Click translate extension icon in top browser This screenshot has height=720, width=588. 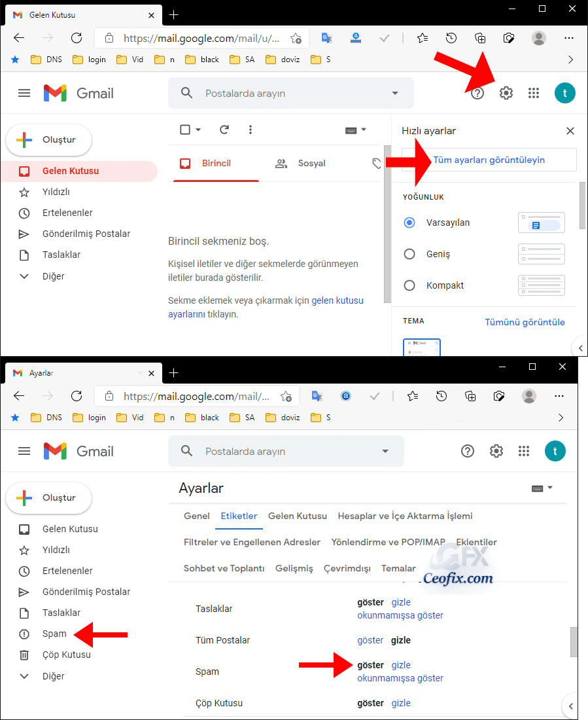(326, 38)
